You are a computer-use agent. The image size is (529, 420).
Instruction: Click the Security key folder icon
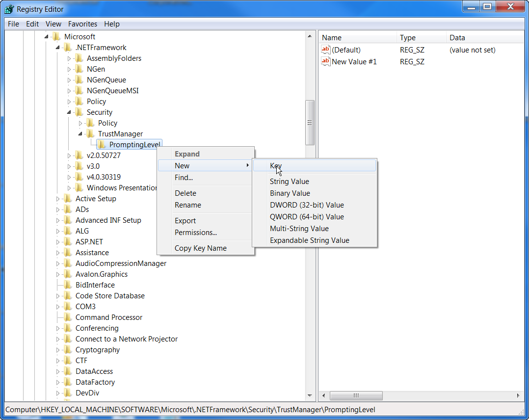click(80, 112)
